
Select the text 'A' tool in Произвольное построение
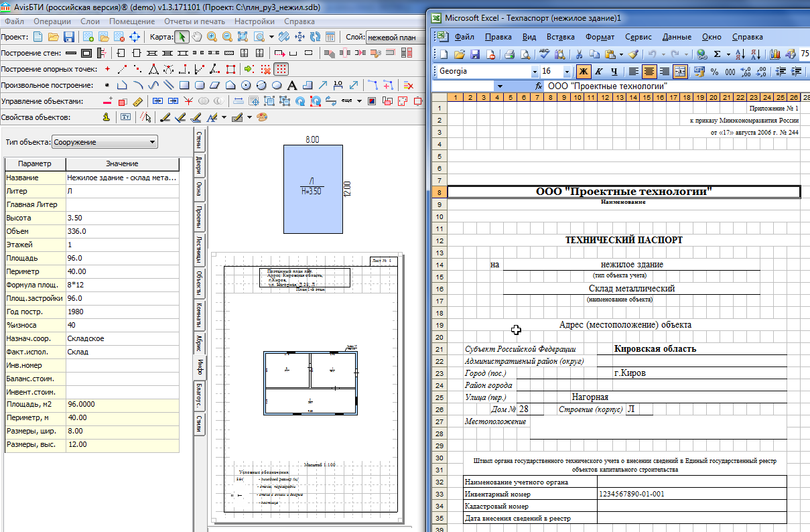point(292,85)
